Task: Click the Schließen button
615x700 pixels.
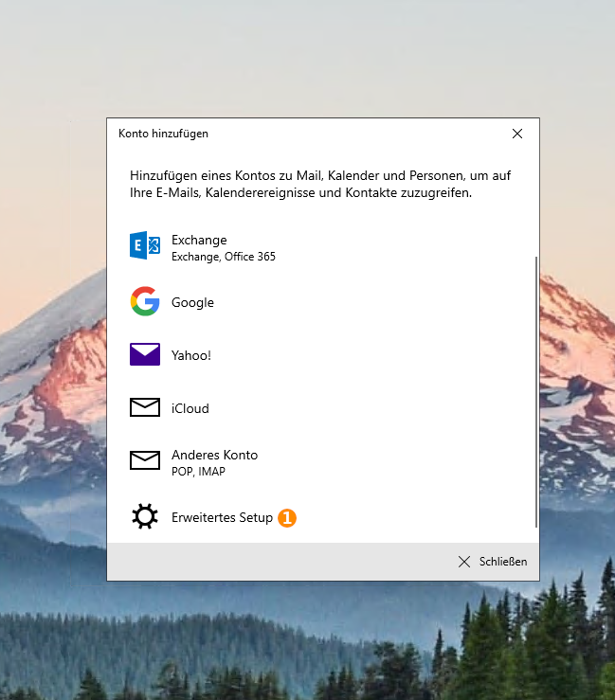Action: pos(493,562)
